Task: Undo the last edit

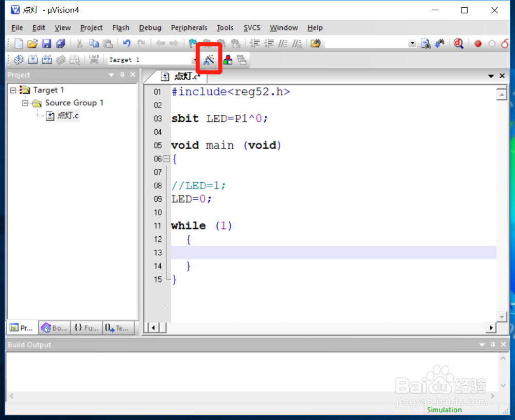Action: coord(127,43)
